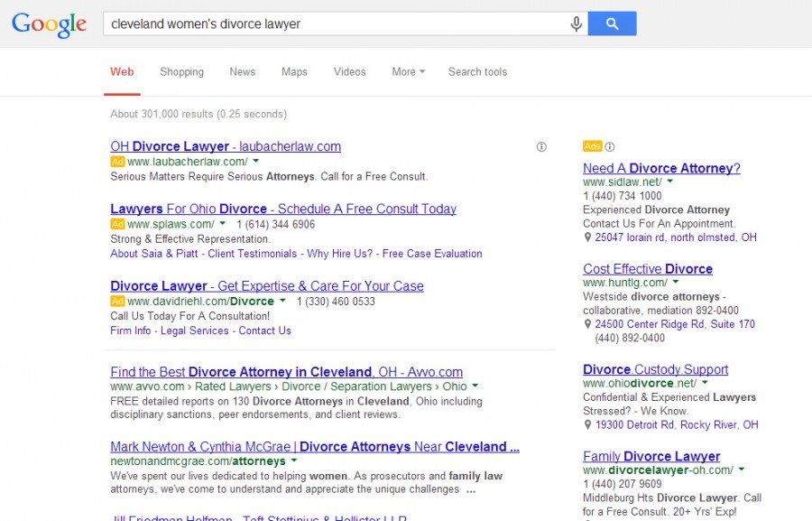Switch to the Shopping tab
812x521 pixels.
[181, 72]
